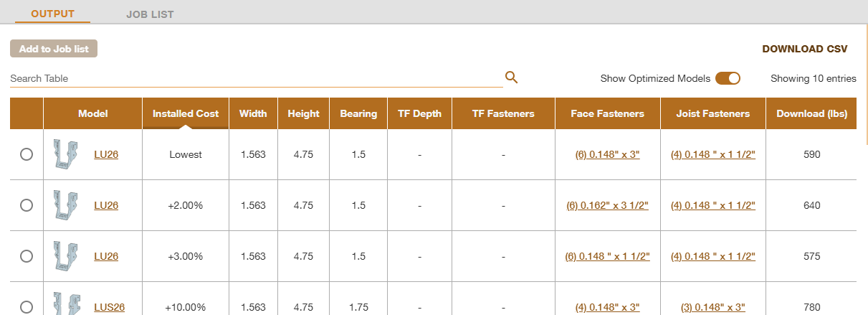The height and width of the screenshot is (315, 868).
Task: Sort table by Model column header
Action: coord(92,113)
